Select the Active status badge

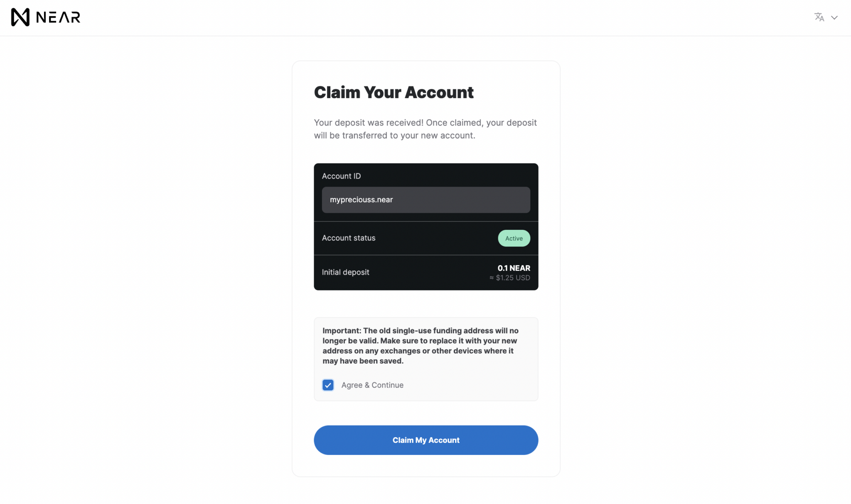click(x=514, y=238)
